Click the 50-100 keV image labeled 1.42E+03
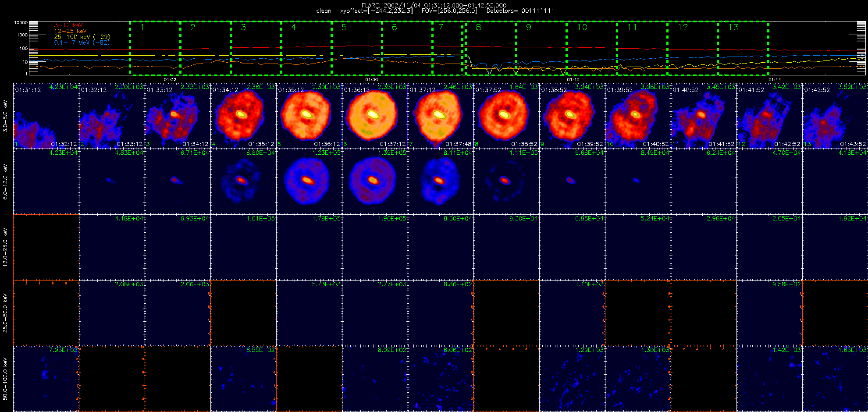Screen dimensions: 868x412 click(769, 379)
